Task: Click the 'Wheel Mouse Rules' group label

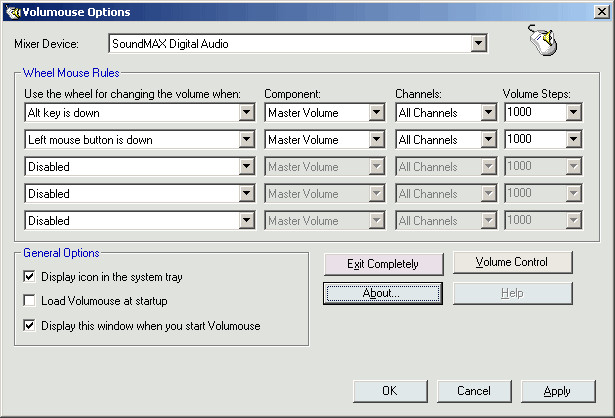Action: point(71,73)
